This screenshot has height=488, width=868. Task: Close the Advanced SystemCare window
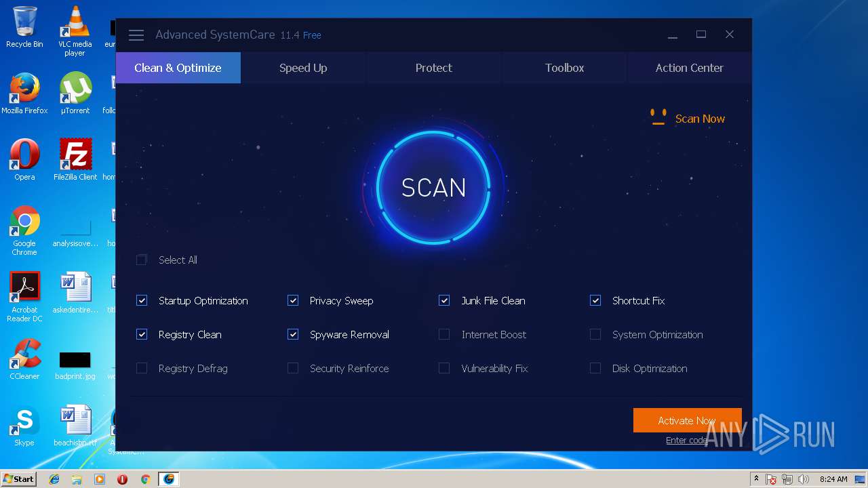pyautogui.click(x=730, y=35)
